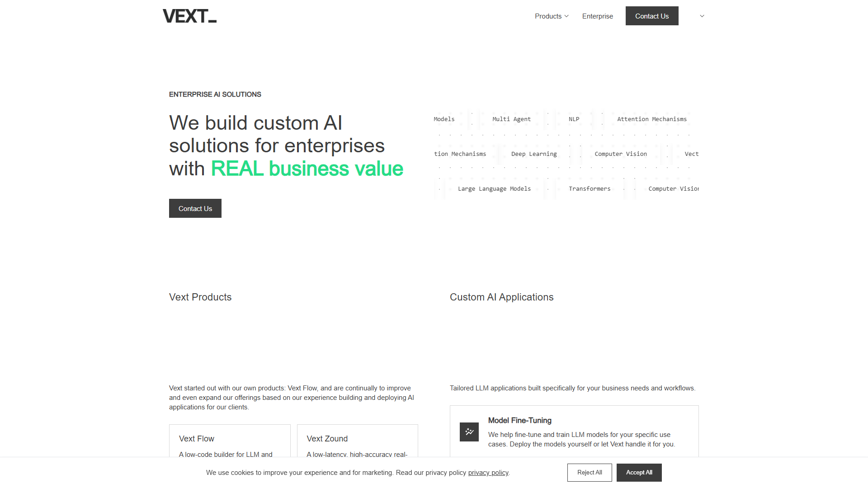Click the NLP tag
The image size is (868, 488).
coord(574,119)
